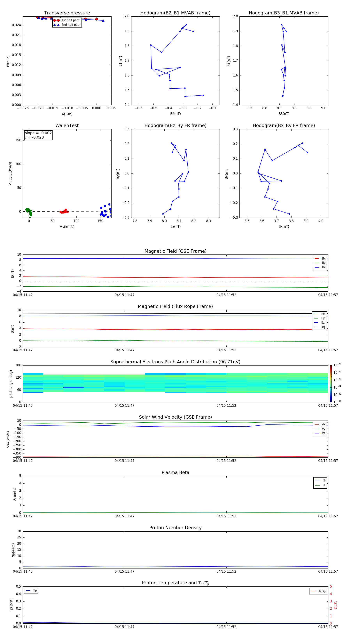Screen dimensions: 351x644
Task: Select the Bx' entry in Flux Rope legend
Action: click(x=320, y=314)
